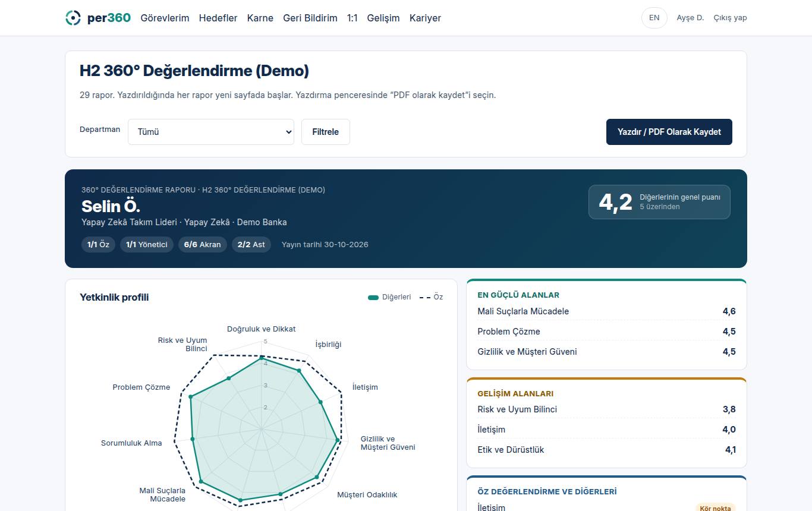Click the Problem Çözme row scoring 4,5

(606, 332)
